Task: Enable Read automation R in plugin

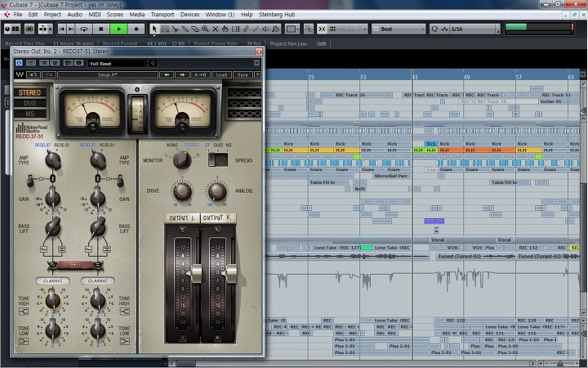Action: [x=45, y=63]
